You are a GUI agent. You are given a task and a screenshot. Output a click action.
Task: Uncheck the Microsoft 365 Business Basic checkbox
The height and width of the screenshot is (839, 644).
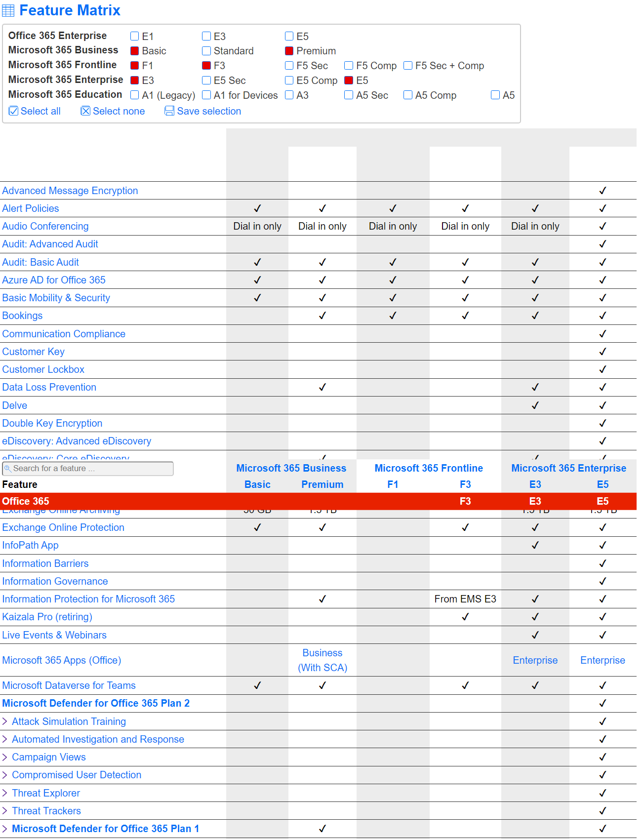coord(134,51)
